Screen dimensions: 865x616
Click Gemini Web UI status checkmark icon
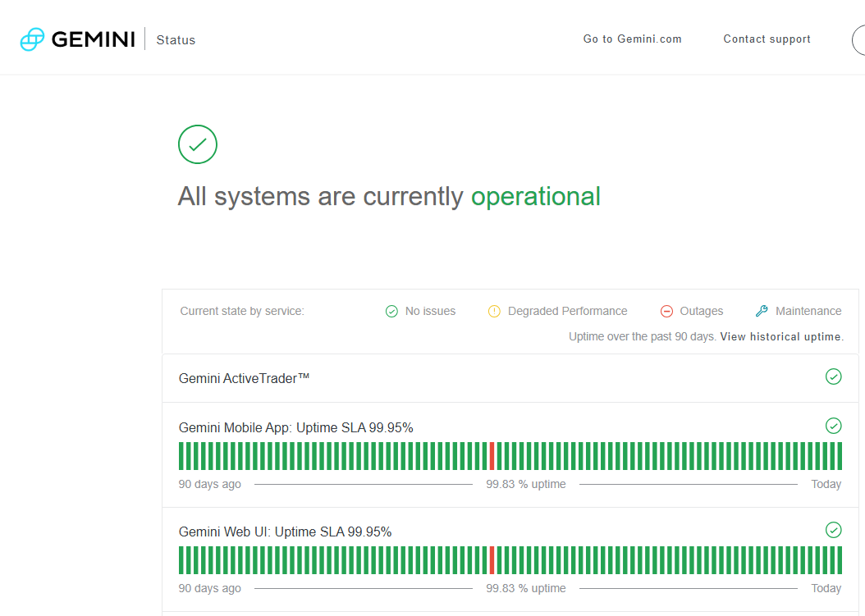click(x=833, y=530)
